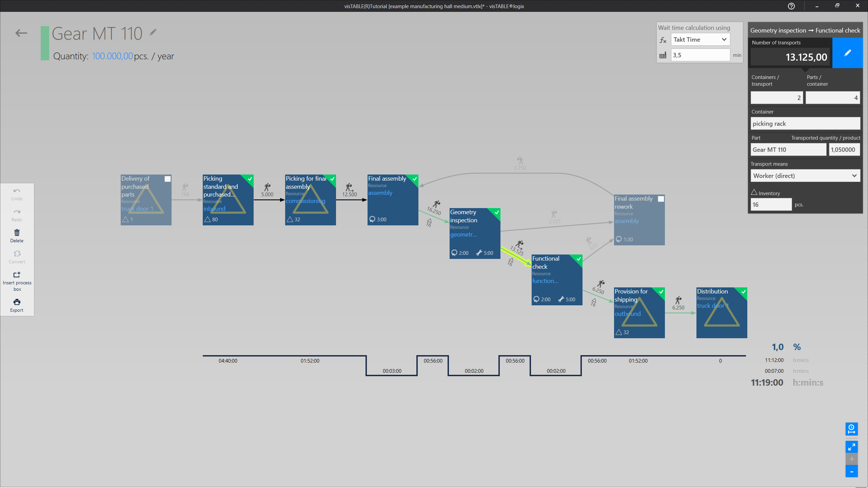The height and width of the screenshot is (488, 868).
Task: Zoom in with the plus button
Action: coord(851,459)
